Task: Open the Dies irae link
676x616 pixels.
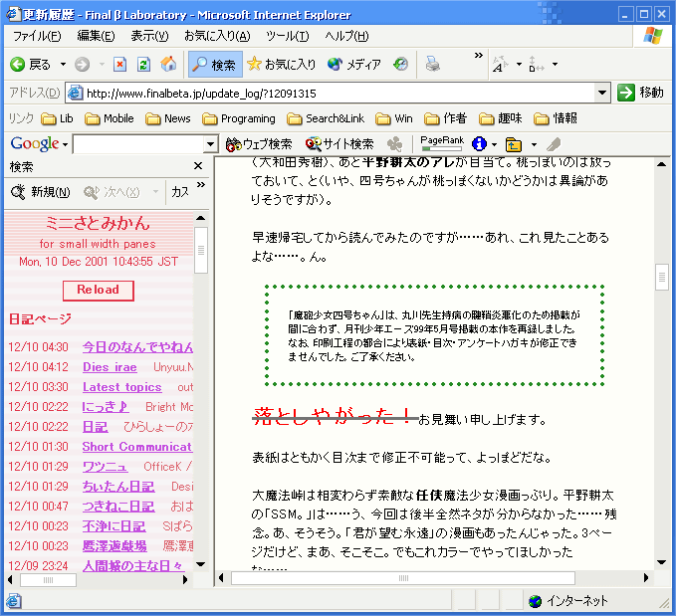Action: [110, 367]
